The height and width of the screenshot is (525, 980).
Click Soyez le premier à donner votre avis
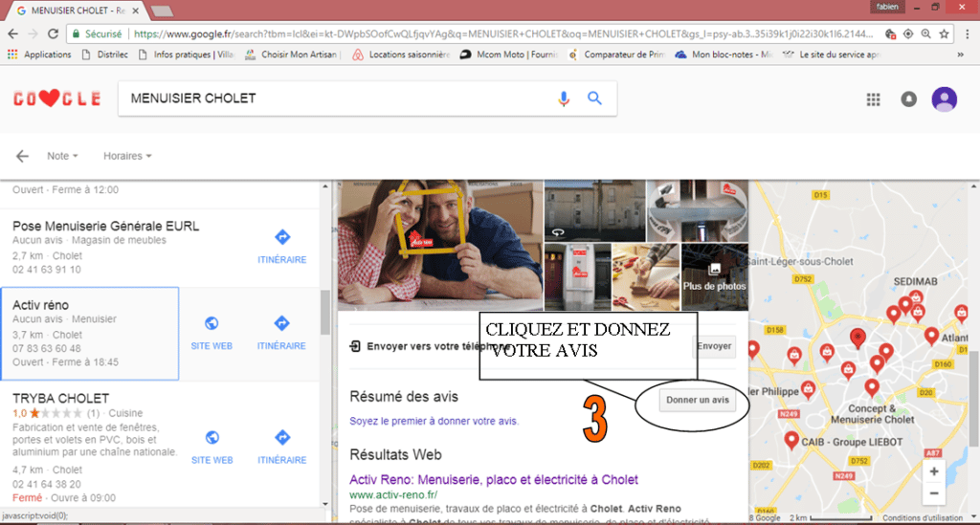pos(434,422)
